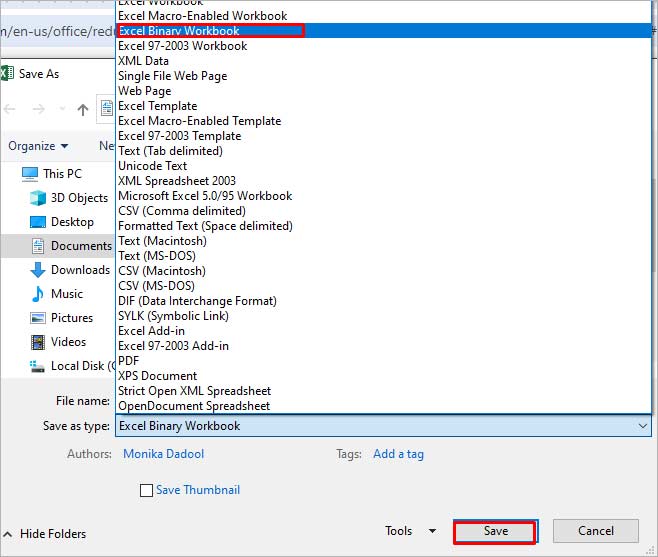Choose CSV (MS-DOS) file type
The height and width of the screenshot is (557, 658).
(x=384, y=286)
